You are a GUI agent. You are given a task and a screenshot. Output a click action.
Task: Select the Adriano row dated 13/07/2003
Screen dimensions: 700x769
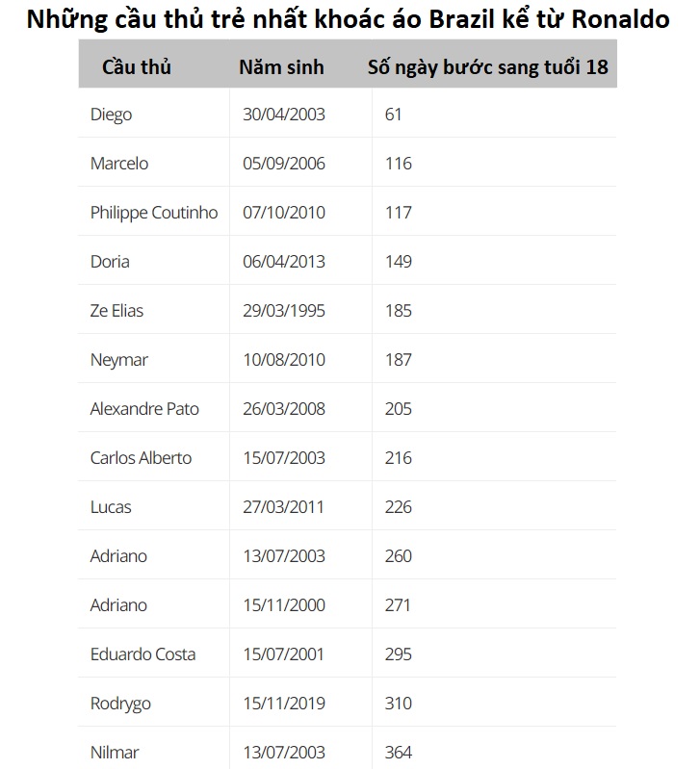pyautogui.click(x=347, y=555)
